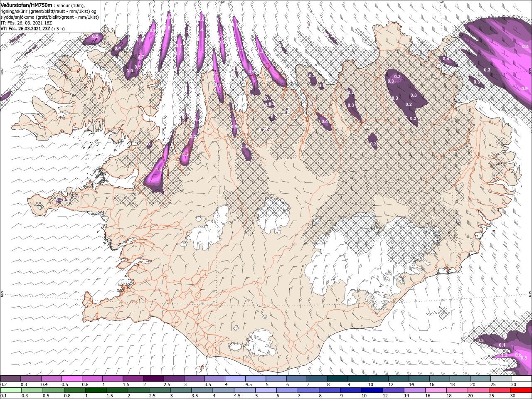Pick the white 30 swatch, upper legend
532x399 pixels.
point(521,379)
